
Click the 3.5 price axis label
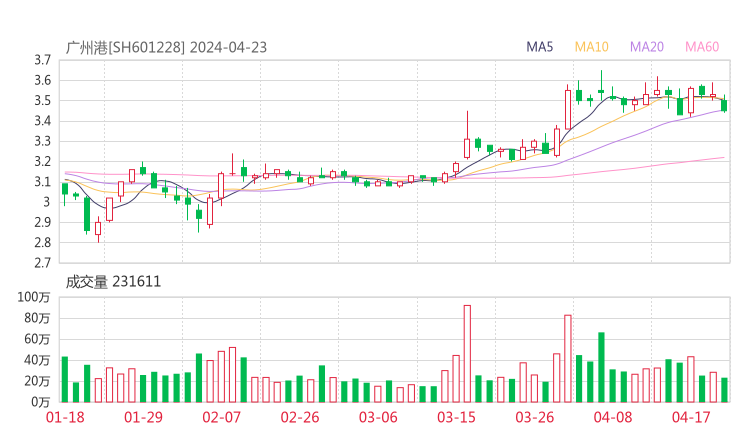pos(42,101)
